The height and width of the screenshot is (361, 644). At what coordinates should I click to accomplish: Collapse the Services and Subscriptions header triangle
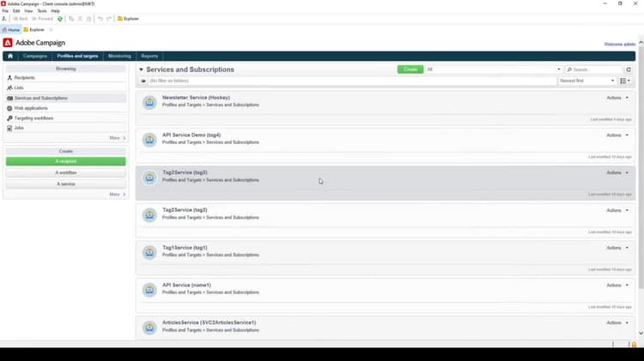coord(141,69)
